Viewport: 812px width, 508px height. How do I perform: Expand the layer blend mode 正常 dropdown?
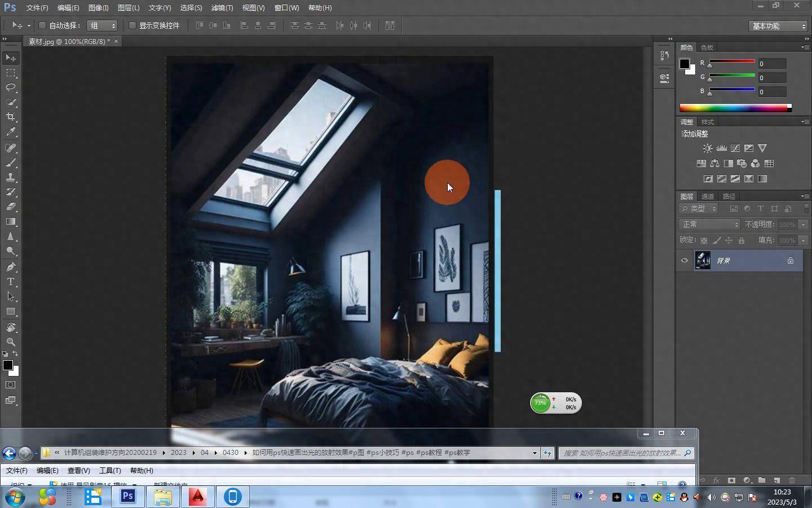tap(709, 225)
